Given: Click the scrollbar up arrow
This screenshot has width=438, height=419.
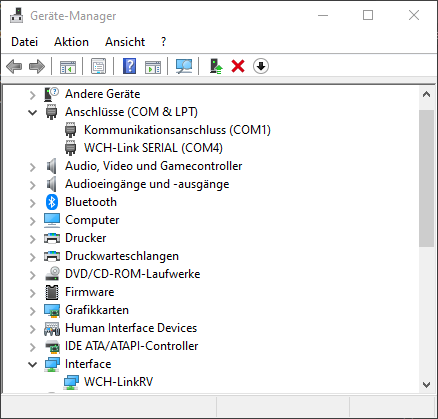Looking at the screenshot, I should tap(426, 95).
